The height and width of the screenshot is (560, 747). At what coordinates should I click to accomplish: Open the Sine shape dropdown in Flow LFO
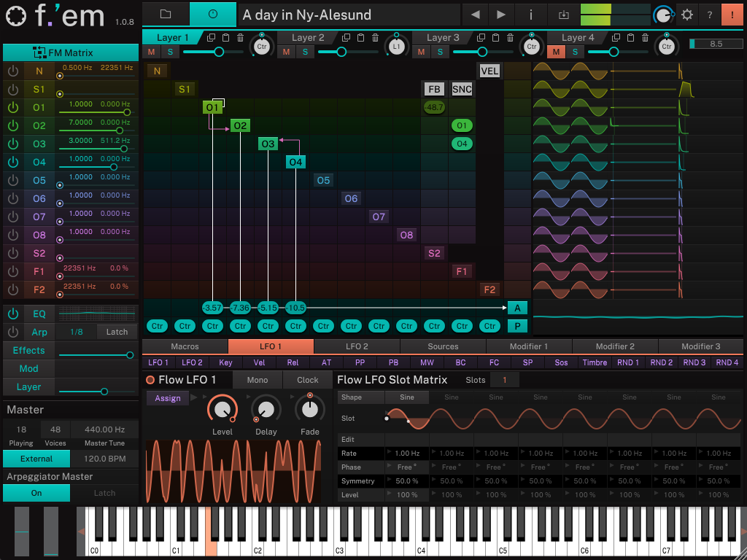(406, 397)
